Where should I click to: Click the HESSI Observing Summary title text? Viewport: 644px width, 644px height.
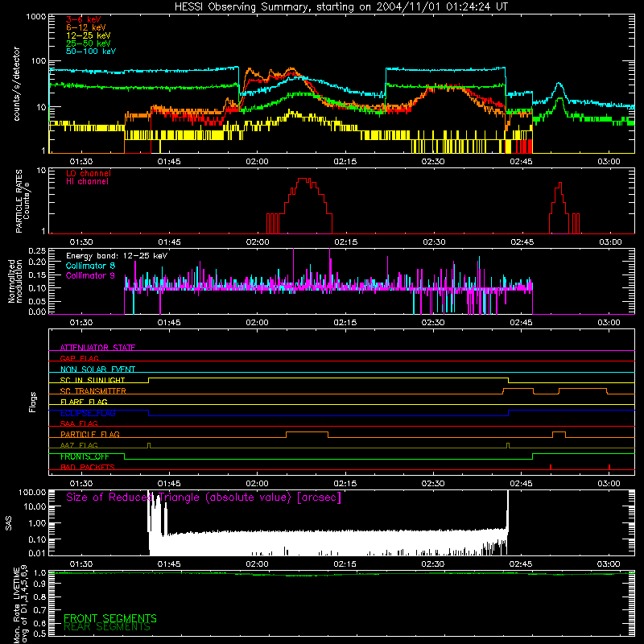point(341,7)
